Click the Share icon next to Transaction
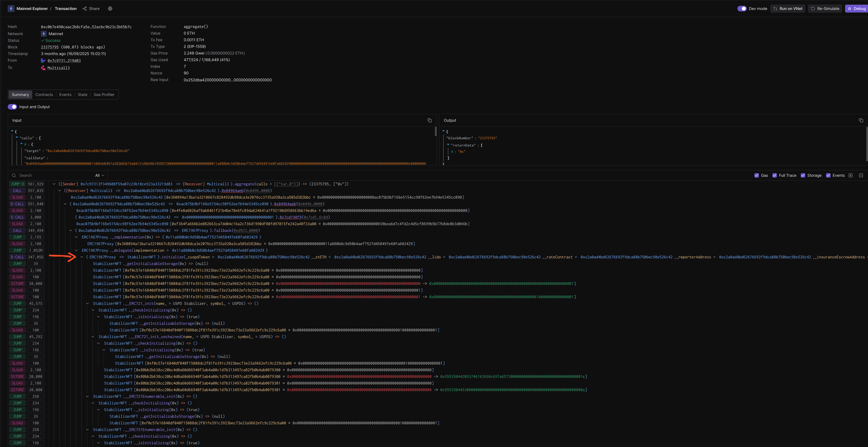Screen dimensions: 868x447 pos(85,8)
